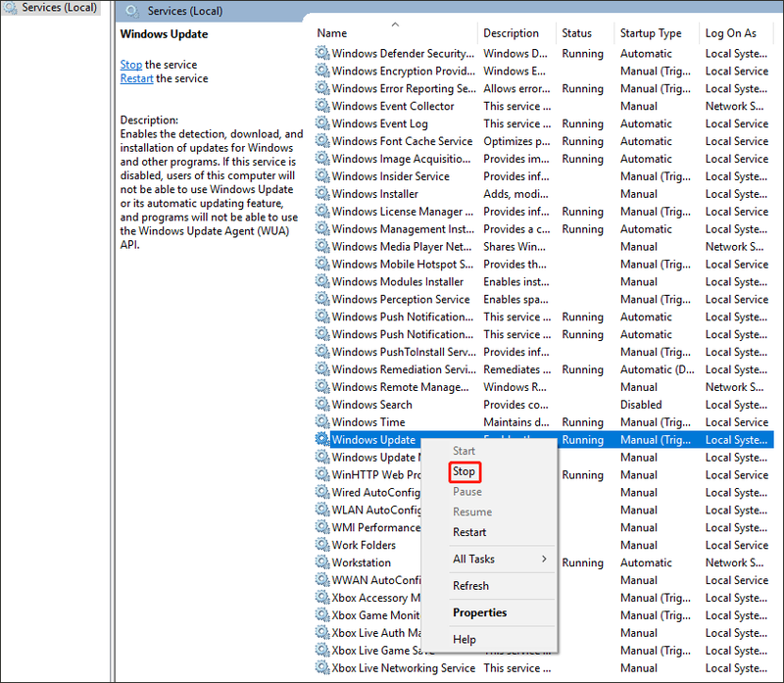Select the Xbox Live Networking Service row
The height and width of the screenshot is (683, 784).
544,668
